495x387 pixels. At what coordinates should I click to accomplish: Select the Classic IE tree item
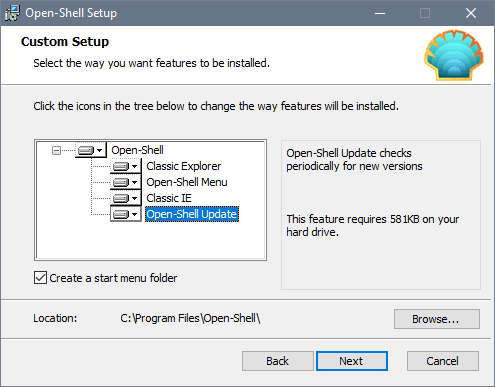(169, 198)
